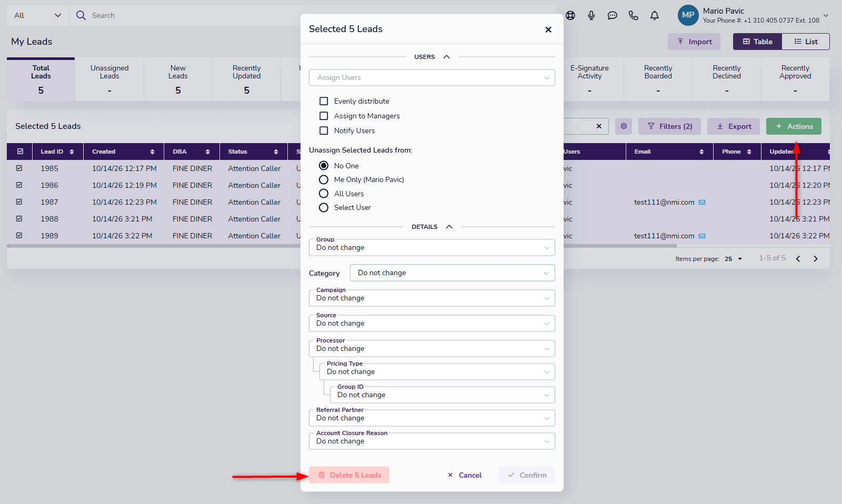842x504 pixels.
Task: Go to next page arrow
Action: pos(816,258)
